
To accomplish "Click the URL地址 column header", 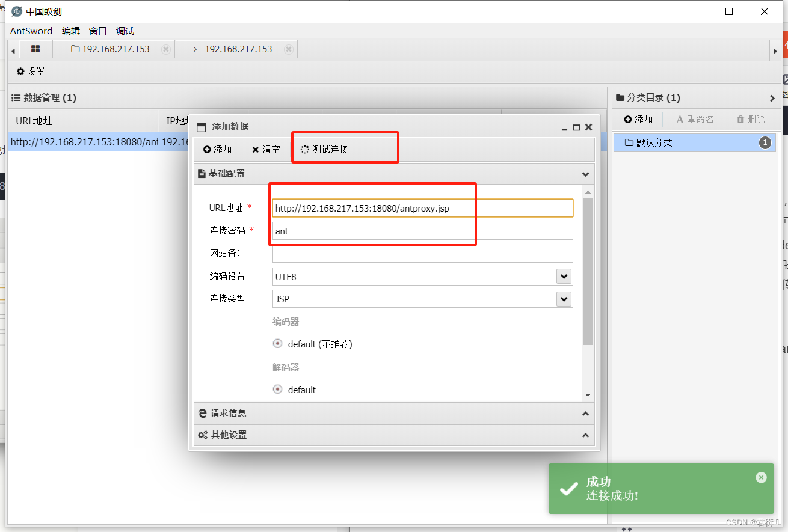I will tap(83, 121).
